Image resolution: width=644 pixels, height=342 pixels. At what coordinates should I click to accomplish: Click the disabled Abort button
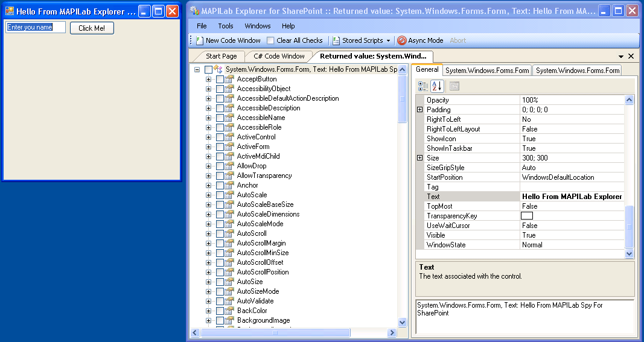[458, 40]
